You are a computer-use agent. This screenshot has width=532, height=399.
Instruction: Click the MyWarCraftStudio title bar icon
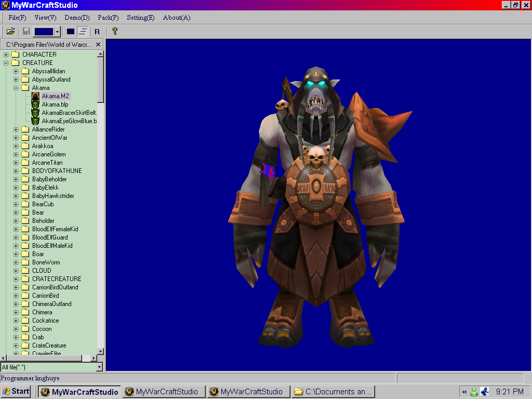pyautogui.click(x=5, y=5)
